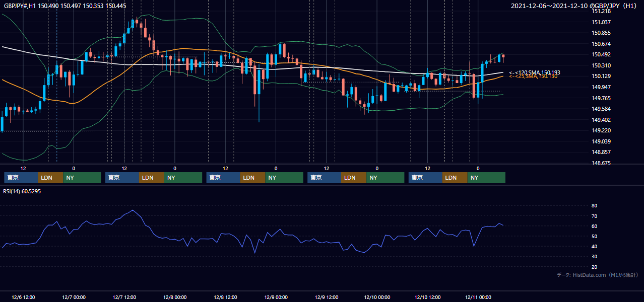Click the NY session box for 12/10
Viewport: 644px width, 302px height.
tap(486, 178)
